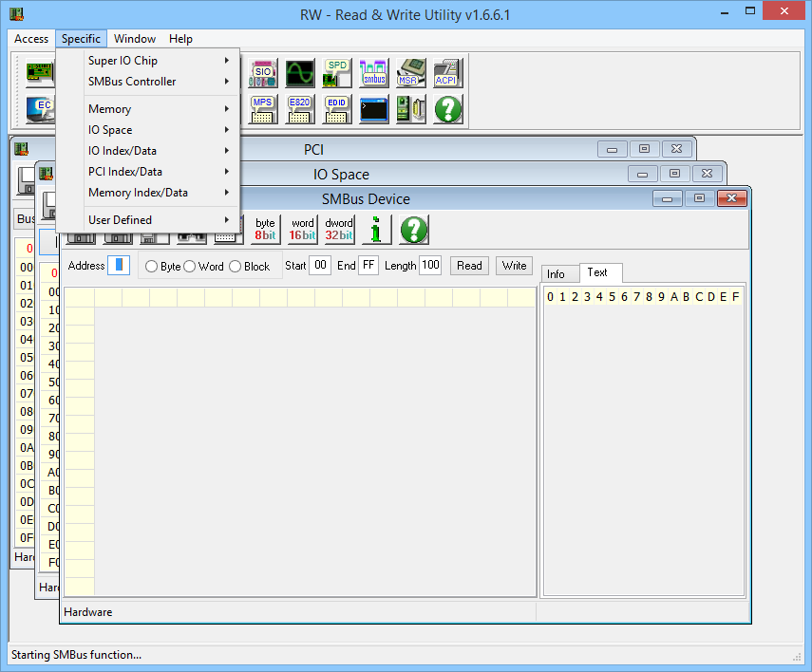Screen dimensions: 812x672
Task: Open the MSR CPU icon
Action: click(x=411, y=73)
